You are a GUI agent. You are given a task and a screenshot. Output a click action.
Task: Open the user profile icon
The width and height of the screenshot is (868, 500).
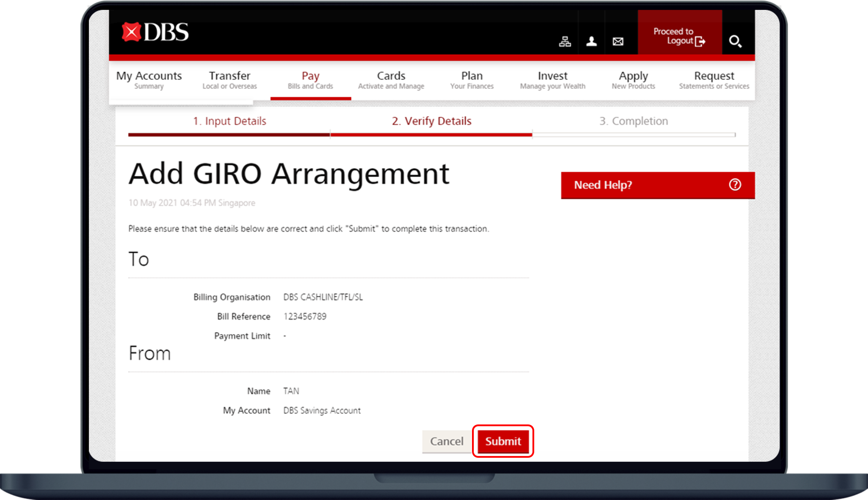(591, 41)
